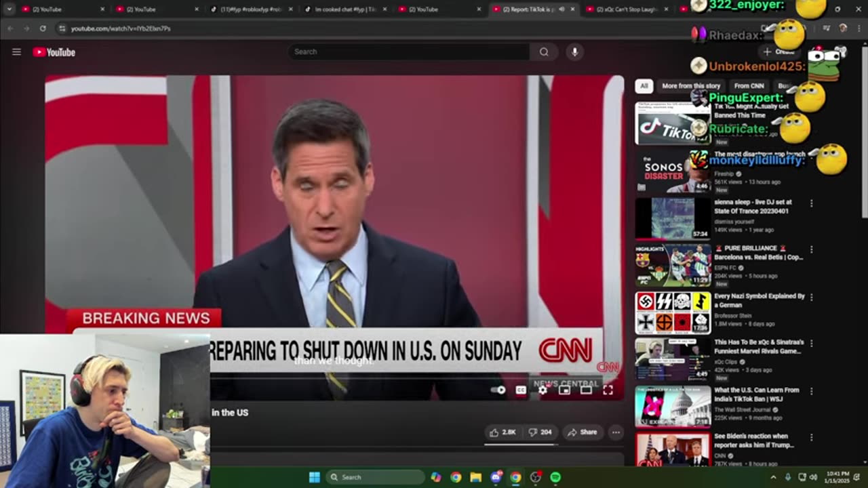The image size is (868, 488).
Task: Select the 'All' filter chip
Action: (644, 86)
